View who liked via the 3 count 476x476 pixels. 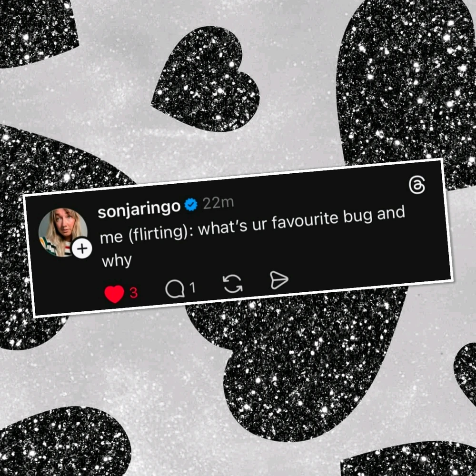coord(134,293)
